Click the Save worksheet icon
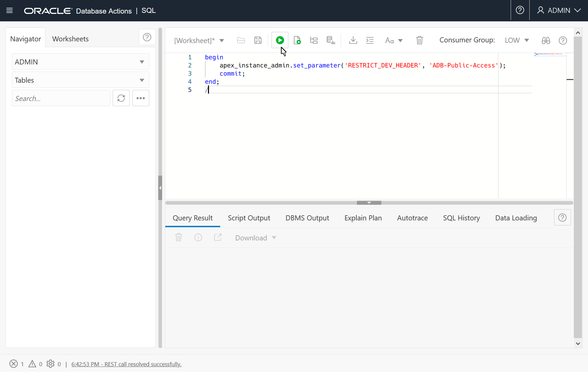The height and width of the screenshot is (373, 588). [258, 40]
